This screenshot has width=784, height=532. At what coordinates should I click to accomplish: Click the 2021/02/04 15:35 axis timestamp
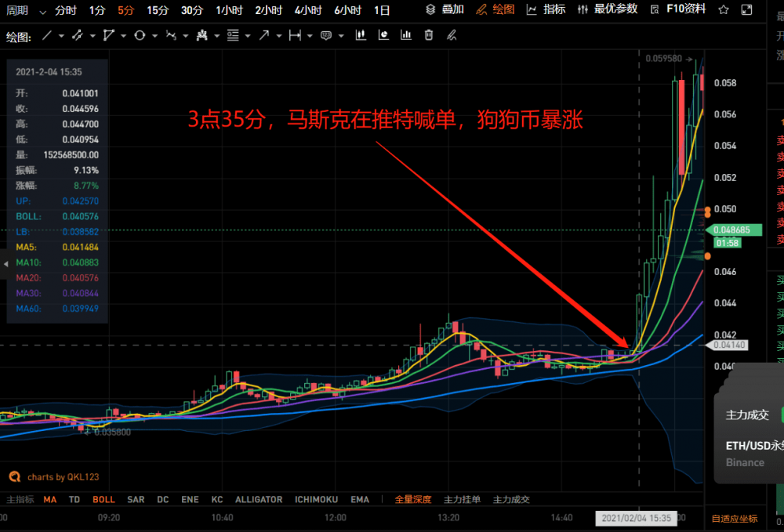click(635, 518)
